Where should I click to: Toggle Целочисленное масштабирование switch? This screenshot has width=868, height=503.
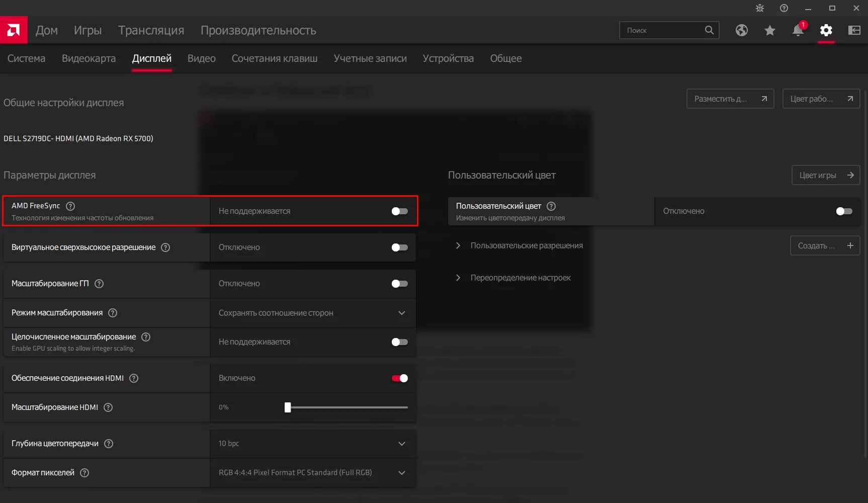[400, 342]
